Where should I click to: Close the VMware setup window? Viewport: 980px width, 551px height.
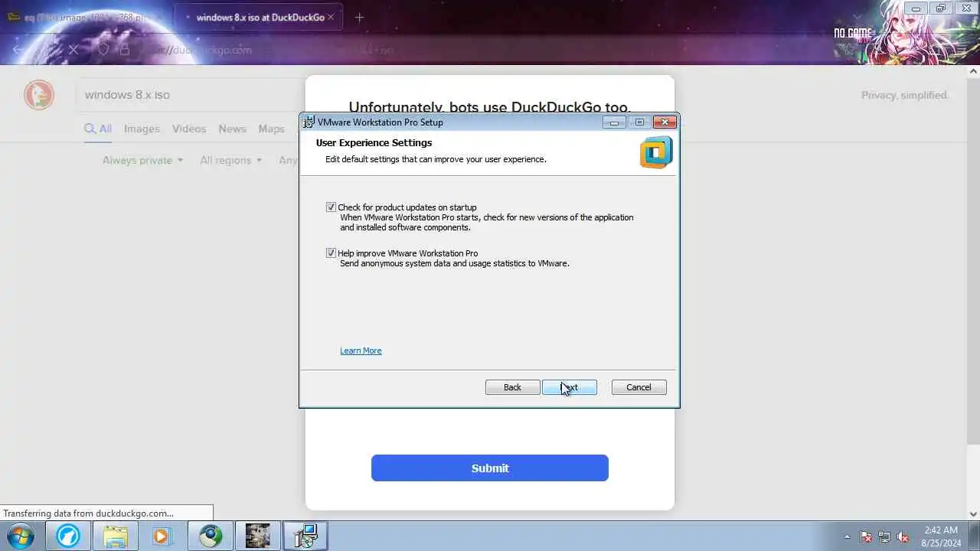(665, 122)
